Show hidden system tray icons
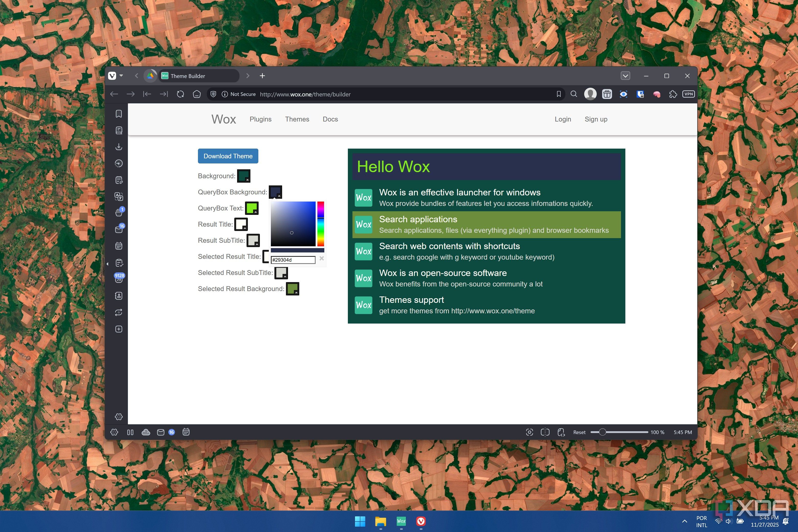This screenshot has height=532, width=798. click(685, 521)
